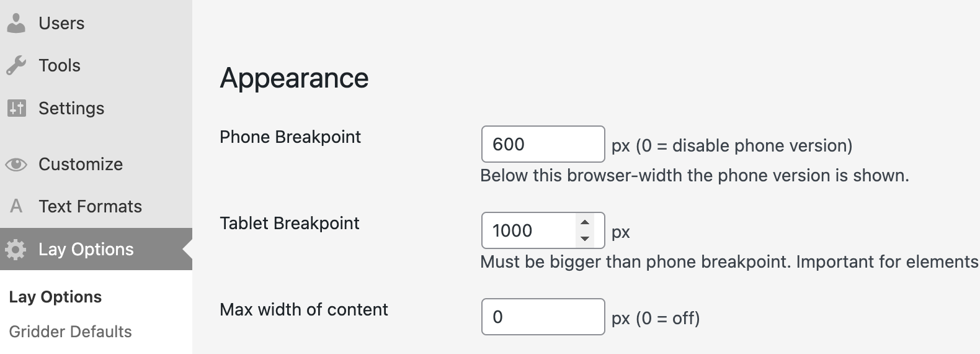Click the Settings sliders icon
980x354 pixels.
(x=16, y=108)
